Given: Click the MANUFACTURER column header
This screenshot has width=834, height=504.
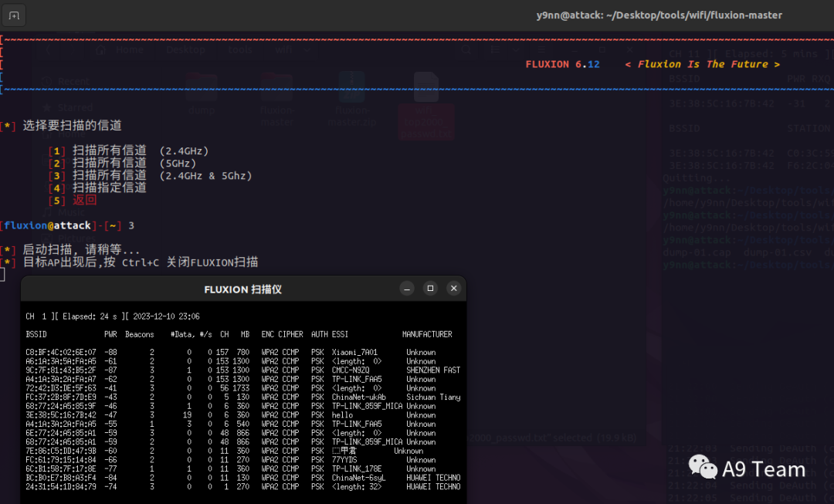Looking at the screenshot, I should pos(427,334).
